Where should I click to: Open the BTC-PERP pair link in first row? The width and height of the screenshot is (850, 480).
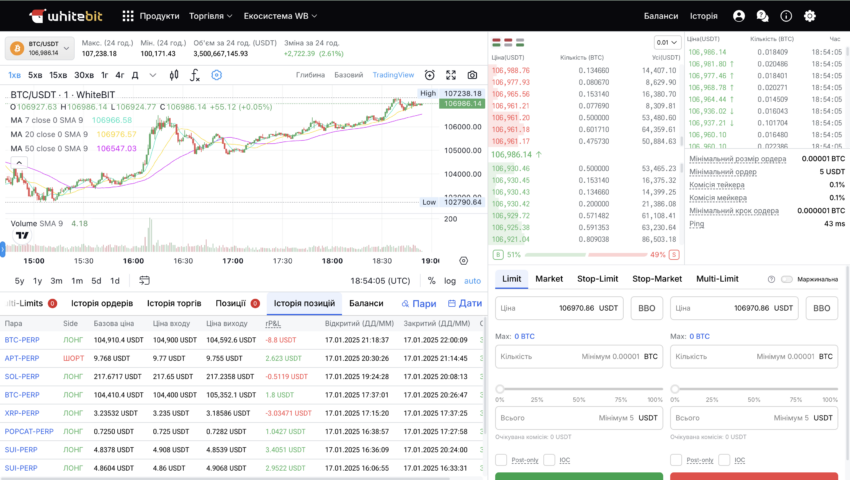tap(21, 341)
